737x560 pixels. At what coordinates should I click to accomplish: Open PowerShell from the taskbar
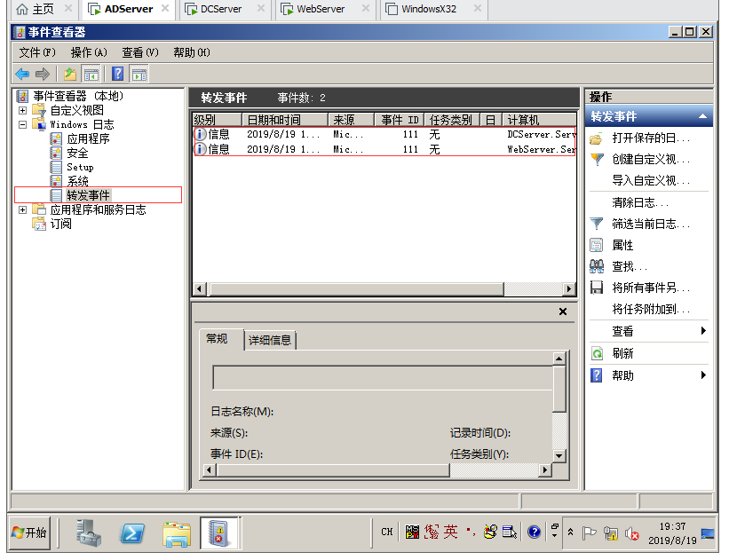tap(133, 532)
